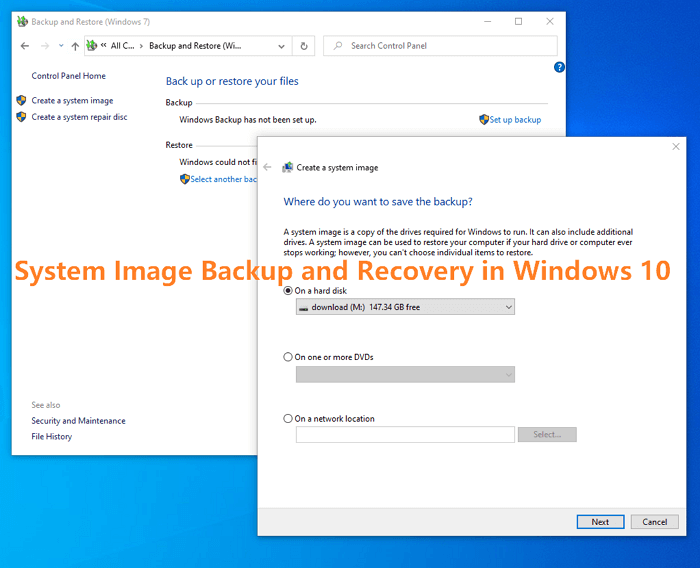Click the wizard back arrow in system image dialog
700x568 pixels.
pos(267,167)
